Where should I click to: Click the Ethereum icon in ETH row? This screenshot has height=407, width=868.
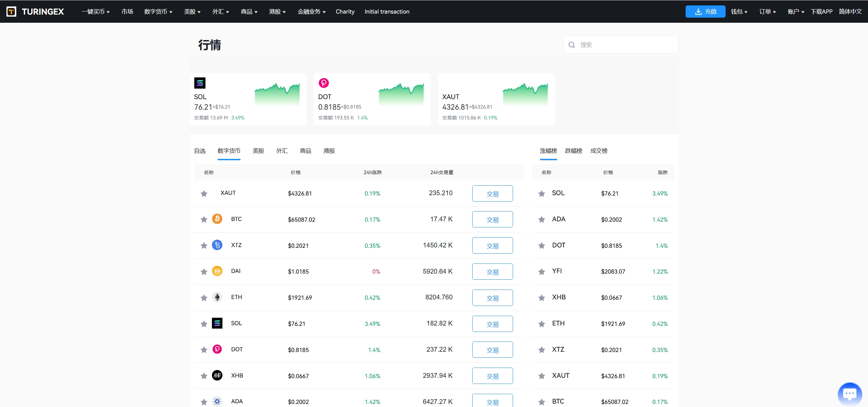(x=217, y=297)
